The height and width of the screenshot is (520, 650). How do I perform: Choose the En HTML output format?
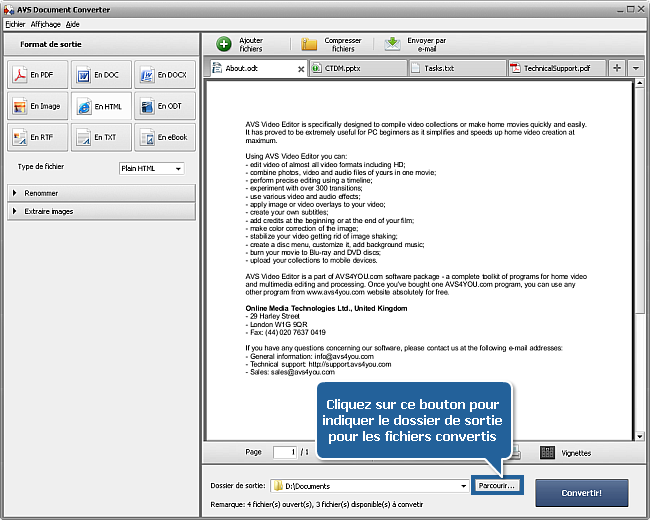pyautogui.click(x=101, y=106)
